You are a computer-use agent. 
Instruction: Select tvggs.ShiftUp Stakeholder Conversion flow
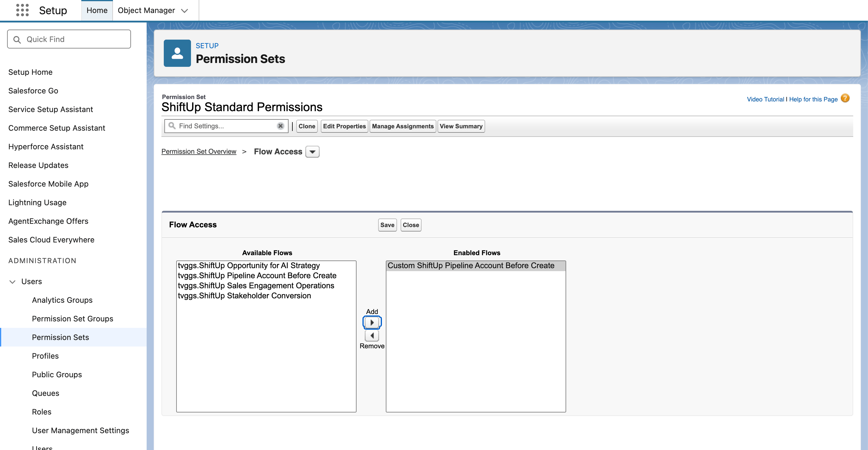(266, 296)
